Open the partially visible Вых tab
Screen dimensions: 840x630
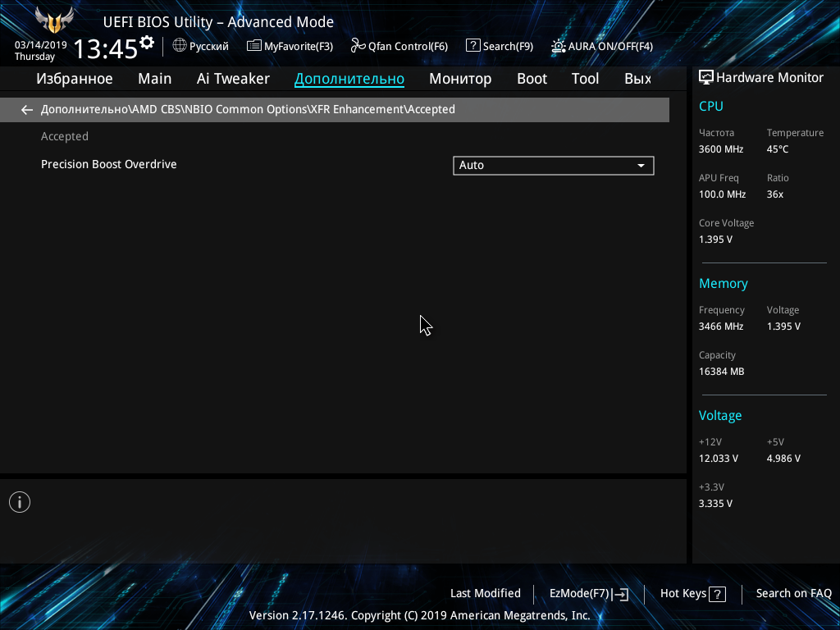[638, 79]
